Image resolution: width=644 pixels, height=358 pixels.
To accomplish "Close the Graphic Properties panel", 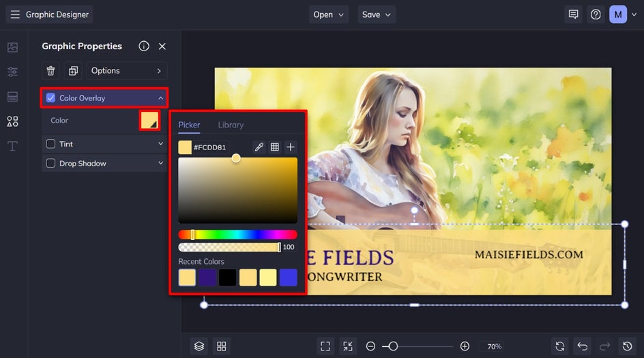I will point(162,46).
